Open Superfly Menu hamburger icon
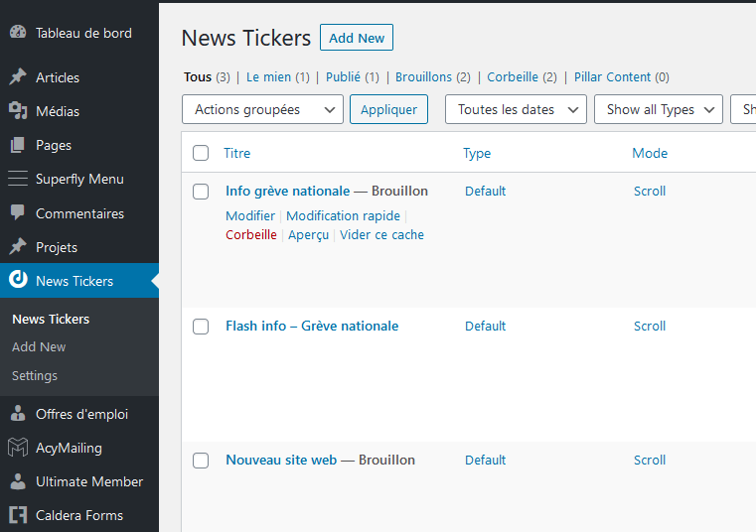 [18, 179]
